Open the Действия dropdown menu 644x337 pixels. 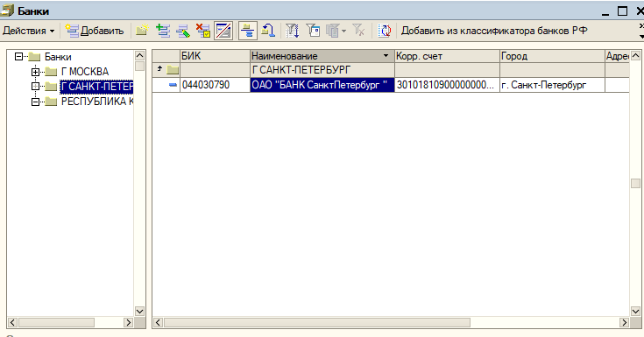pyautogui.click(x=28, y=31)
